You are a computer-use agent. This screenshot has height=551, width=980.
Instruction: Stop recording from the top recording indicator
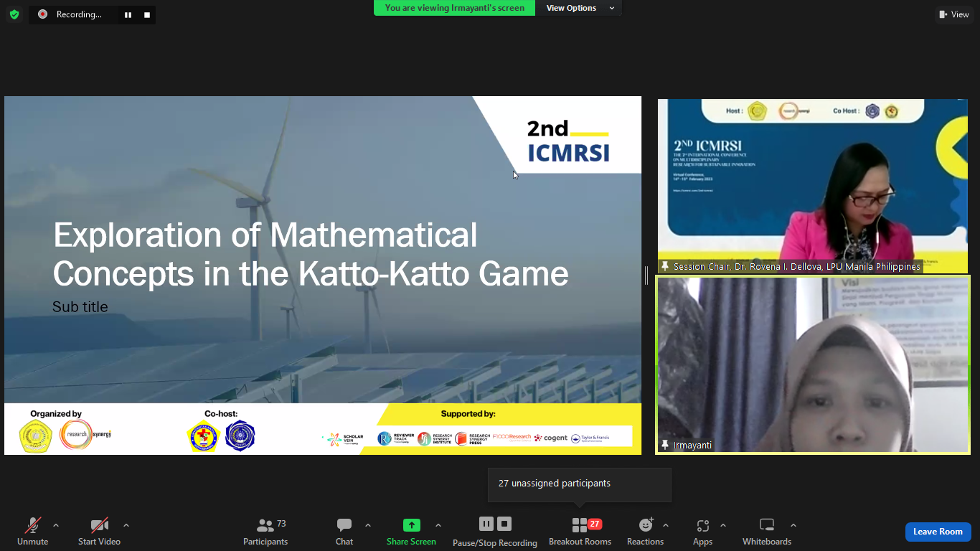(x=146, y=14)
